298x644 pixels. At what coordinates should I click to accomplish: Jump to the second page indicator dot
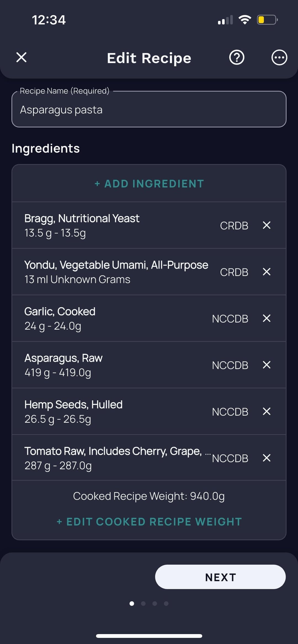[143, 603]
